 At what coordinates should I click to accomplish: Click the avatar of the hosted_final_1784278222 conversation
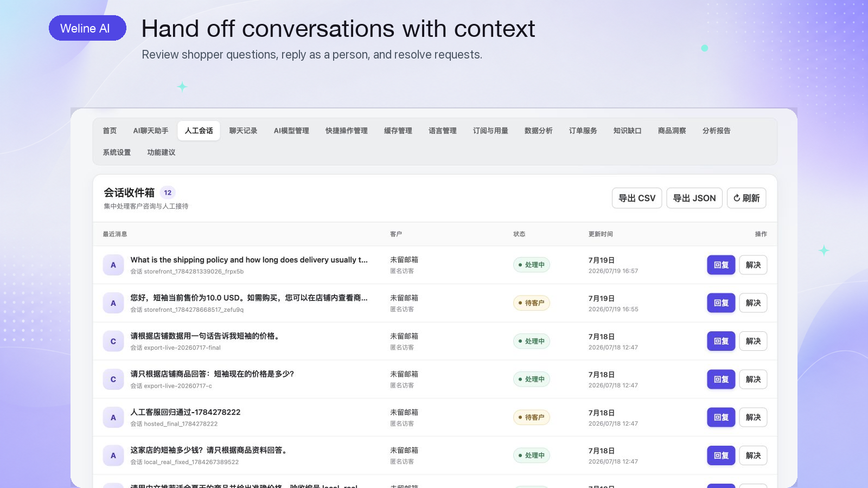coord(113,418)
